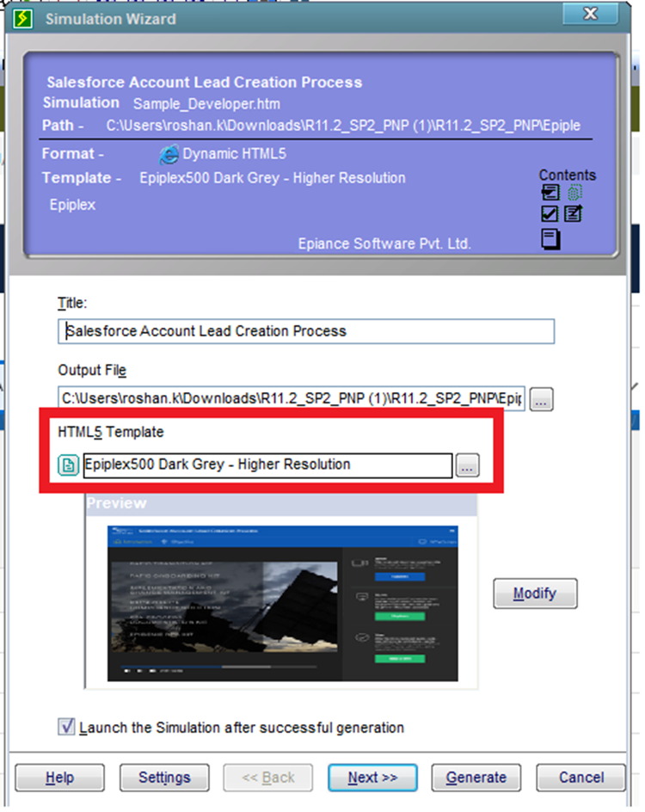645x812 pixels.
Task: Cancel the Simulation Wizard
Action: pyautogui.click(x=580, y=778)
